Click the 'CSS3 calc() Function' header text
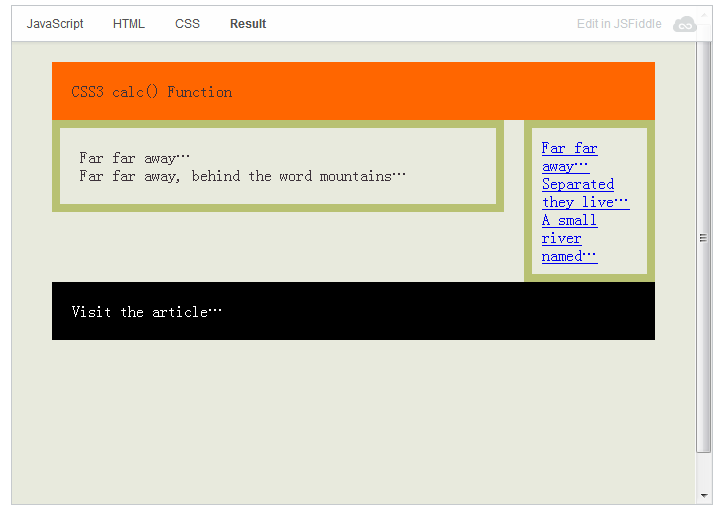 (151, 92)
